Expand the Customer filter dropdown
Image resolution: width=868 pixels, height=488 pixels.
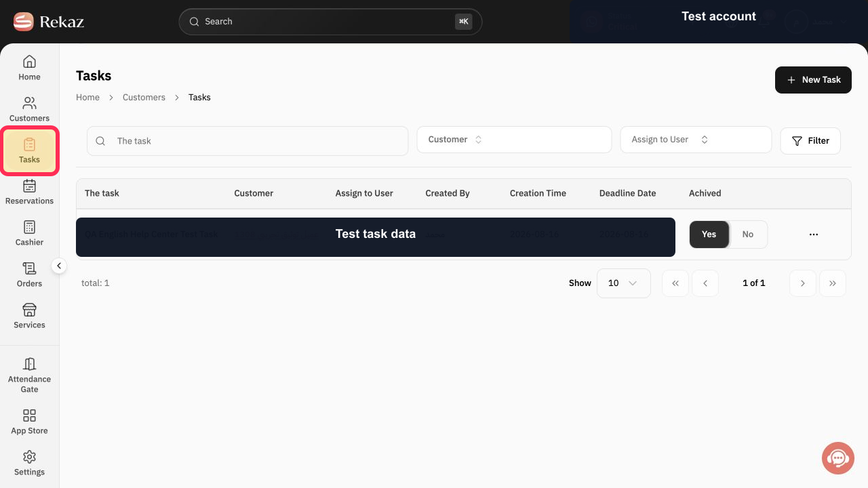(x=514, y=140)
